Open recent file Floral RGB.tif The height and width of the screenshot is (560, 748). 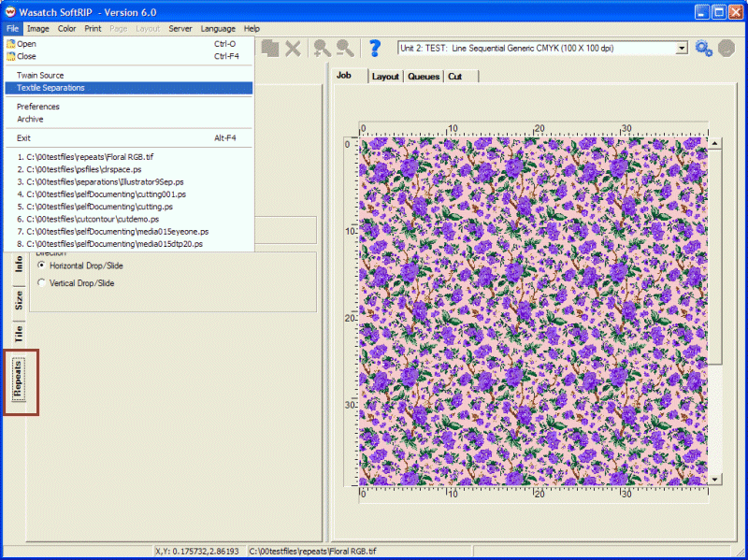tap(129, 157)
